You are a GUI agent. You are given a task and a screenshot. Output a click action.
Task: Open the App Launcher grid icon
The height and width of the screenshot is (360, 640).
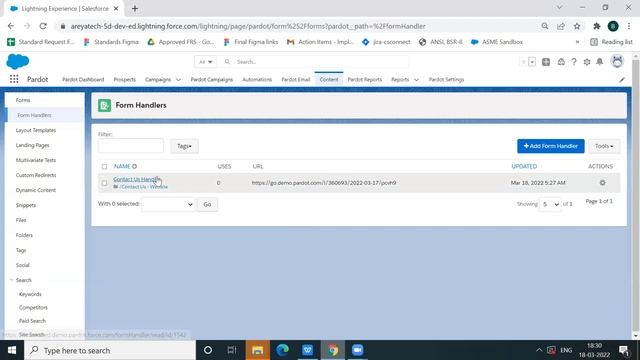coord(14,79)
